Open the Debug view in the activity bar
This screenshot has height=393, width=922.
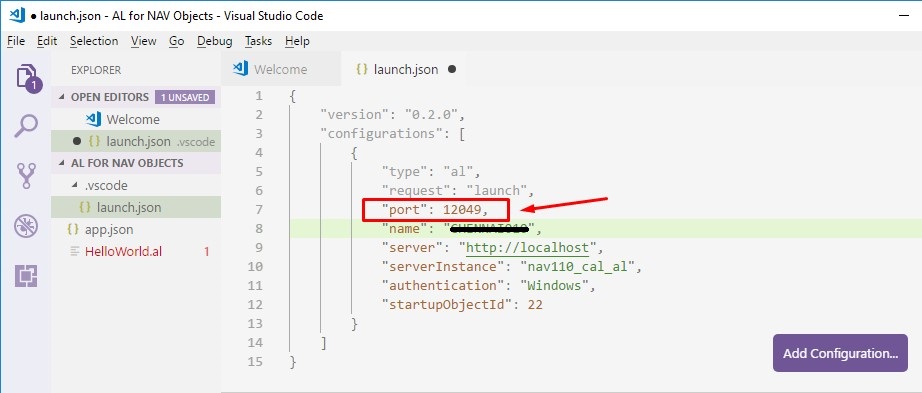click(26, 226)
